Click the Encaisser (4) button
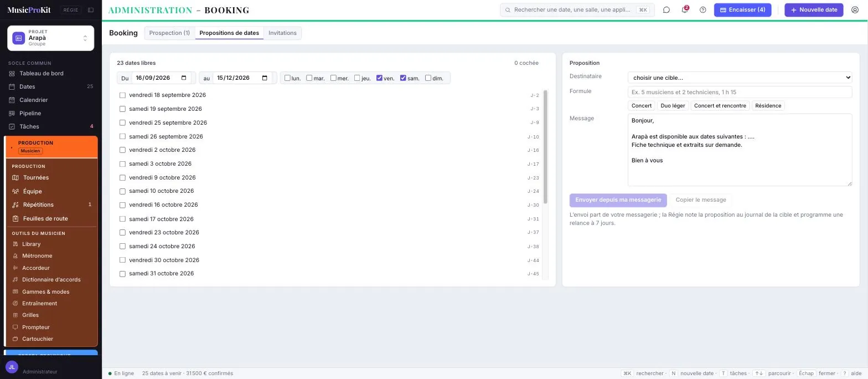Image resolution: width=868 pixels, height=379 pixels. click(742, 10)
